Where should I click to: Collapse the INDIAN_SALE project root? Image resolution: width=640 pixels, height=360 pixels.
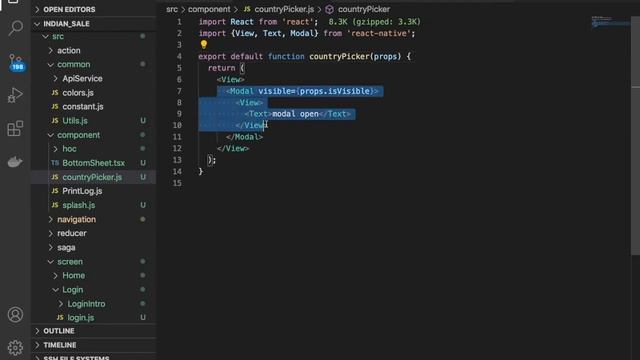[94, 24]
